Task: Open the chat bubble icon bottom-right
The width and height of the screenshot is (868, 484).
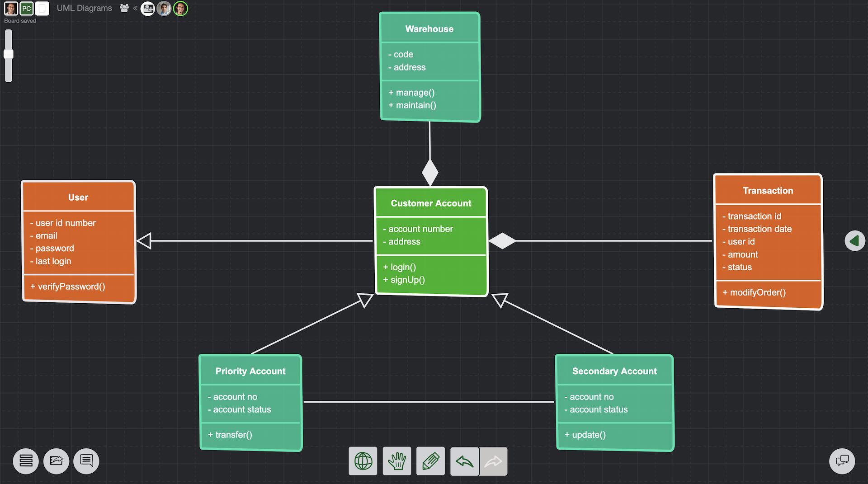Action: [x=842, y=461]
